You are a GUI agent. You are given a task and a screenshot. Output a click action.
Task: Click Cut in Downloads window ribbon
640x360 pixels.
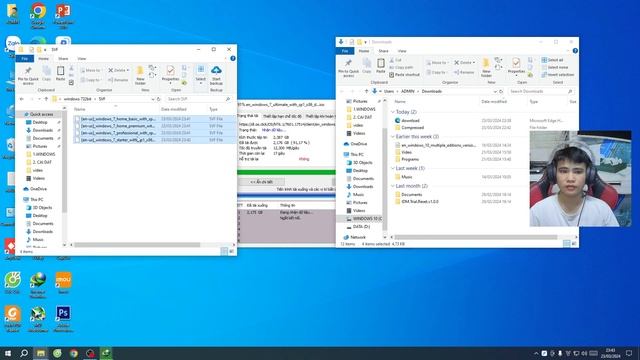click(396, 60)
